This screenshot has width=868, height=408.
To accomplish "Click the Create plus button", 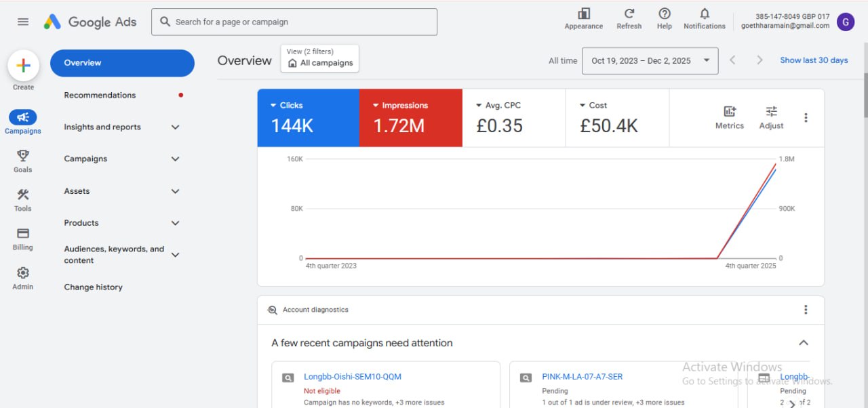I will (23, 66).
